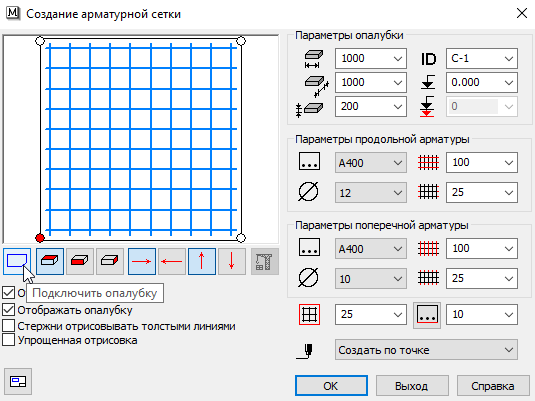Screen dimensions: 535x401
Task: Choose the slab icon with red front face
Action: pyautogui.click(x=80, y=261)
